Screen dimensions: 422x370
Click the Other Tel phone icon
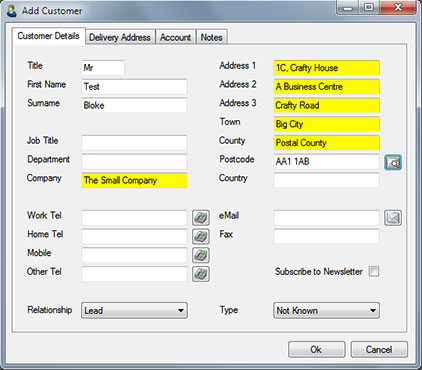pos(201,274)
